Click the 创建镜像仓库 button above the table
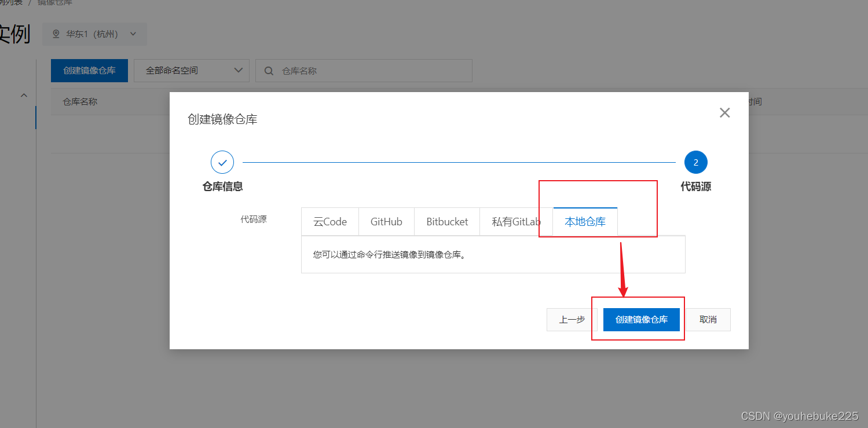Screen dimensions: 868x428 pyautogui.click(x=89, y=71)
